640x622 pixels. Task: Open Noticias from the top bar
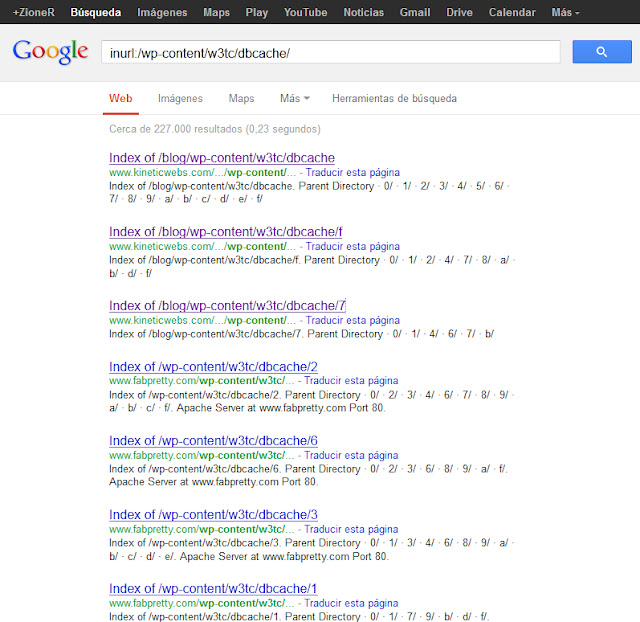coord(363,12)
